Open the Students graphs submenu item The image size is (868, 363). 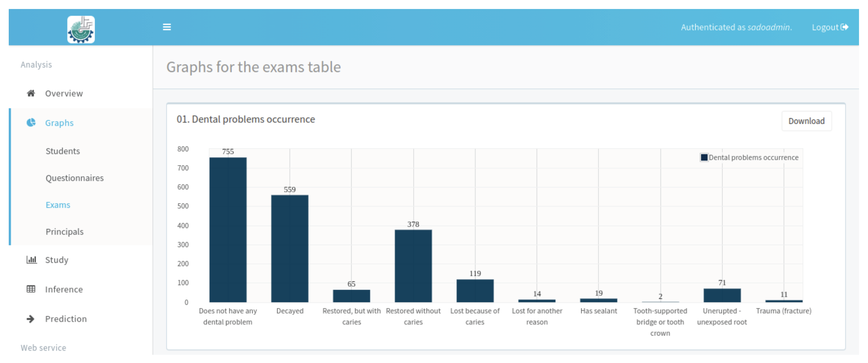[63, 151]
